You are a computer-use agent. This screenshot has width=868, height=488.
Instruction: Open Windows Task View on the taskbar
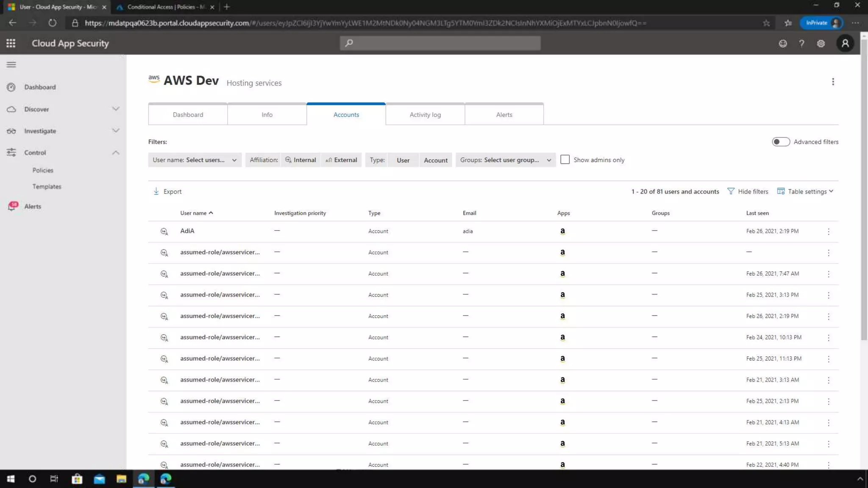(x=54, y=479)
